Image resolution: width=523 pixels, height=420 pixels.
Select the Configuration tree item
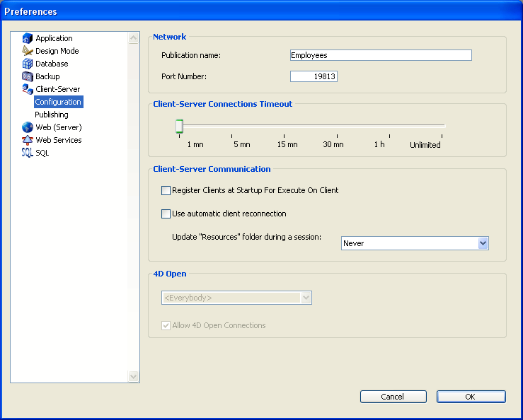click(x=58, y=102)
